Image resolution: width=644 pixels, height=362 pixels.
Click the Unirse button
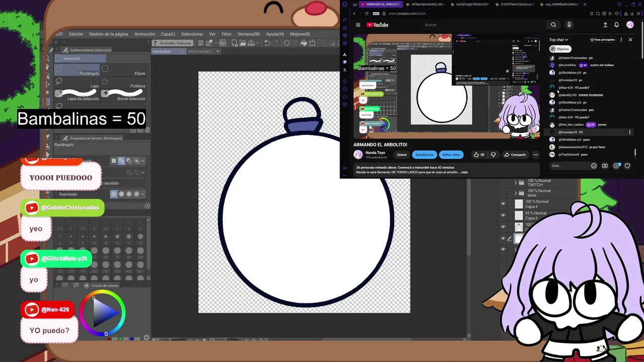pos(401,154)
